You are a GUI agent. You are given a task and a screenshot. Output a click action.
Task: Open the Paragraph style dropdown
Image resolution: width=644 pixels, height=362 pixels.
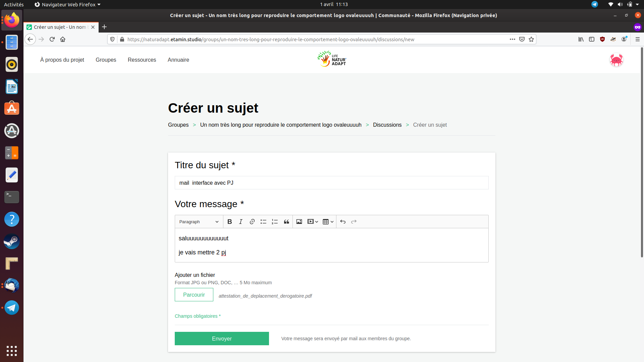tap(199, 222)
